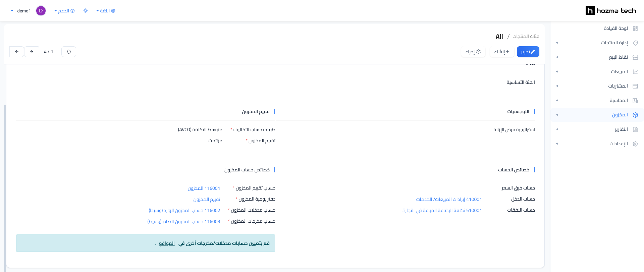Expand the الإعدادات sidebar arrow
644x272 pixels.
click(x=557, y=144)
